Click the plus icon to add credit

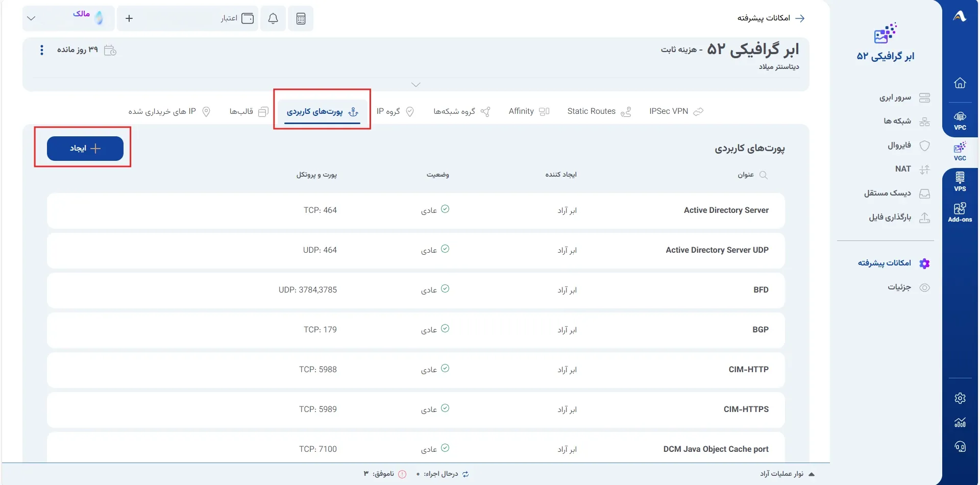129,18
